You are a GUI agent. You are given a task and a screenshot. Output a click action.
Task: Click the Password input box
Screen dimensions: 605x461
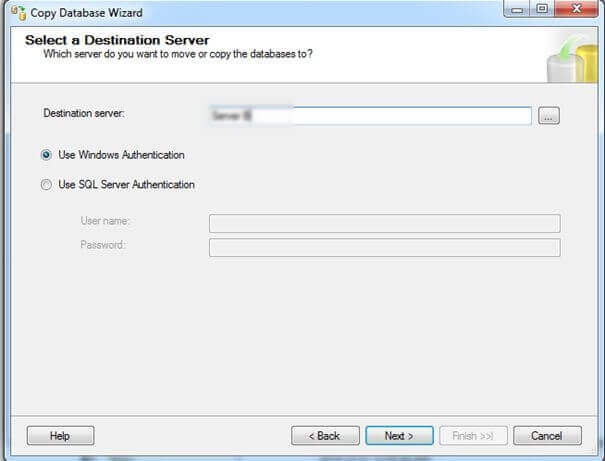tap(384, 247)
